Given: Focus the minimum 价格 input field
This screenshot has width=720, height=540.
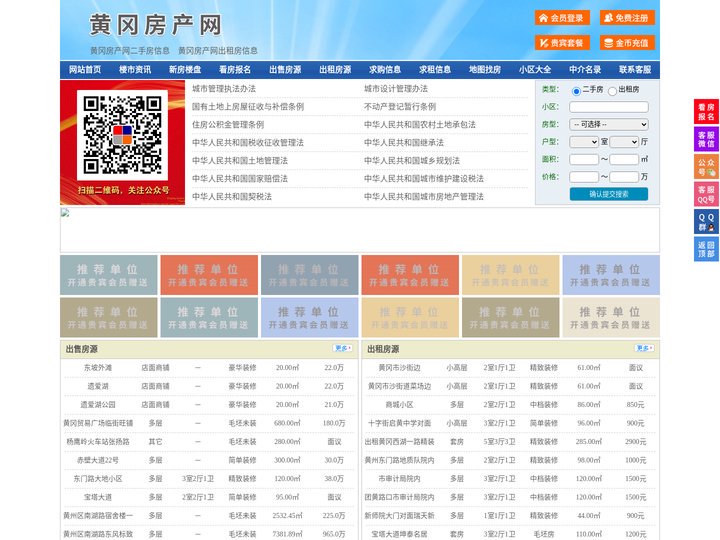Looking at the screenshot, I should (584, 177).
